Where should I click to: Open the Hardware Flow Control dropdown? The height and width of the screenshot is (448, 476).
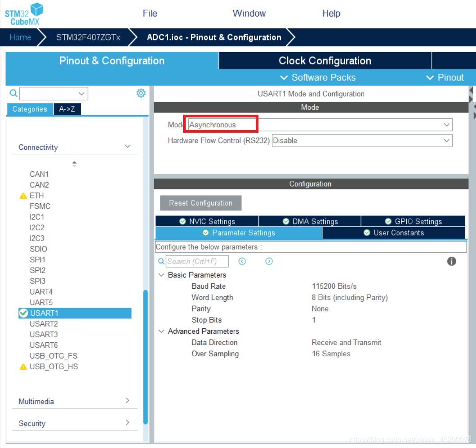[x=446, y=141]
